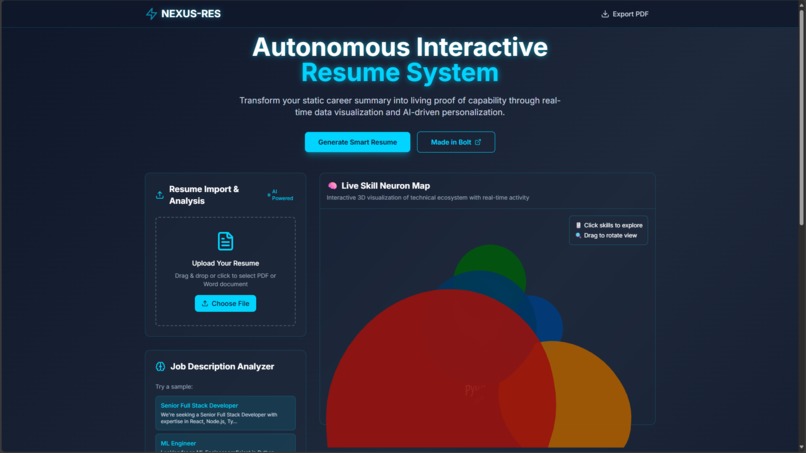Click the Resume Import & Analysis heading
The height and width of the screenshot is (453, 806).
click(x=204, y=195)
